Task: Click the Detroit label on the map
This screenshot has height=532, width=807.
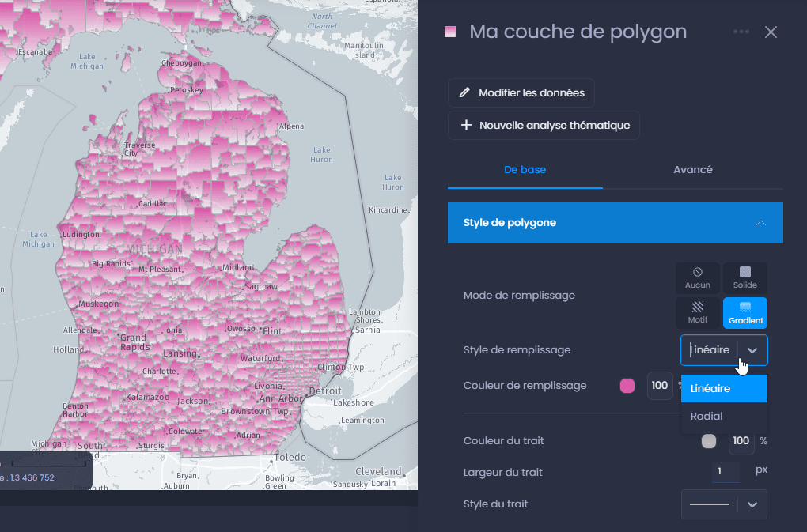Action: coord(324,391)
